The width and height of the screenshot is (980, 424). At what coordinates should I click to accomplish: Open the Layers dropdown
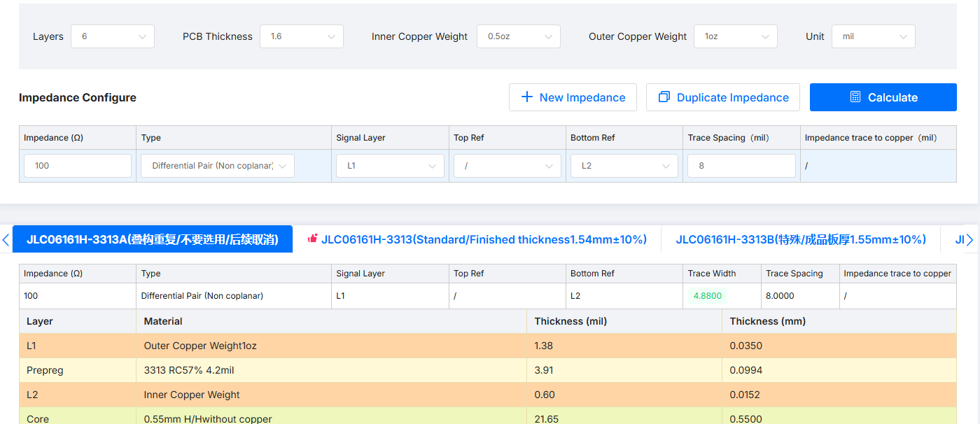(112, 36)
